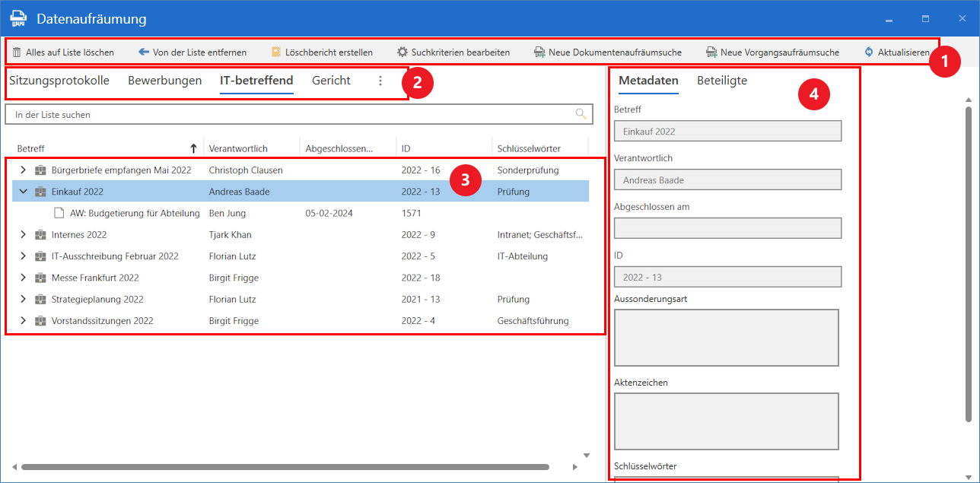This screenshot has height=483, width=980.
Task: Open the Beteiligte tab
Action: tap(721, 81)
